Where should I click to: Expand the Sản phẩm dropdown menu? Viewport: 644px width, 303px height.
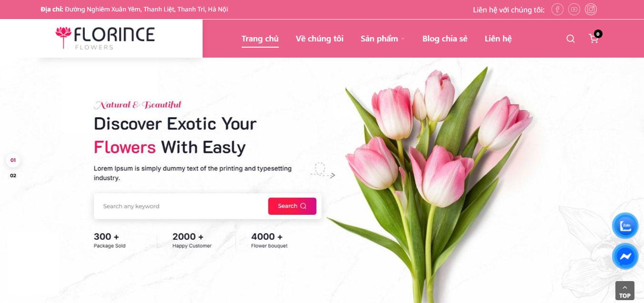click(382, 39)
